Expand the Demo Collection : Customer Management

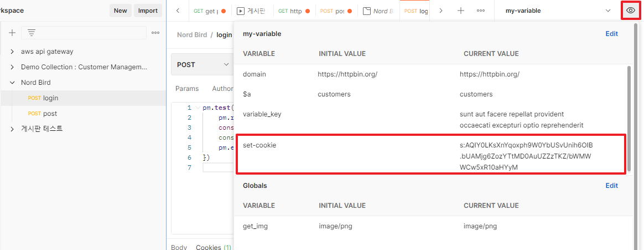pos(12,67)
